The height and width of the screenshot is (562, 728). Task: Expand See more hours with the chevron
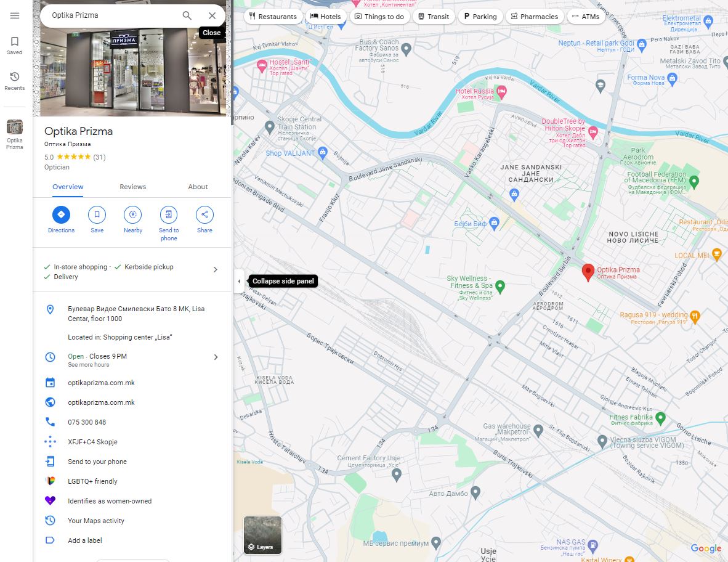pyautogui.click(x=216, y=356)
